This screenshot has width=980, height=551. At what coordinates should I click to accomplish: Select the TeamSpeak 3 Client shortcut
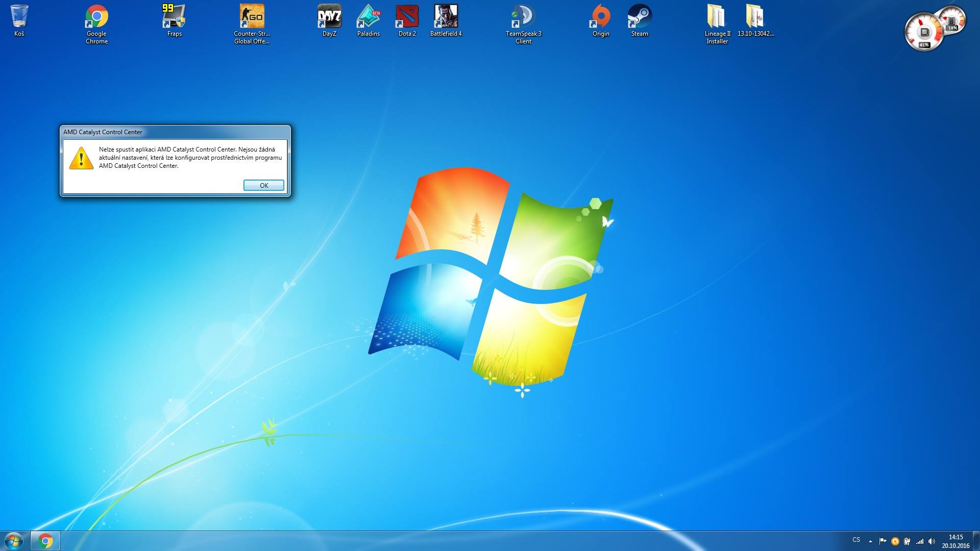pos(523,24)
